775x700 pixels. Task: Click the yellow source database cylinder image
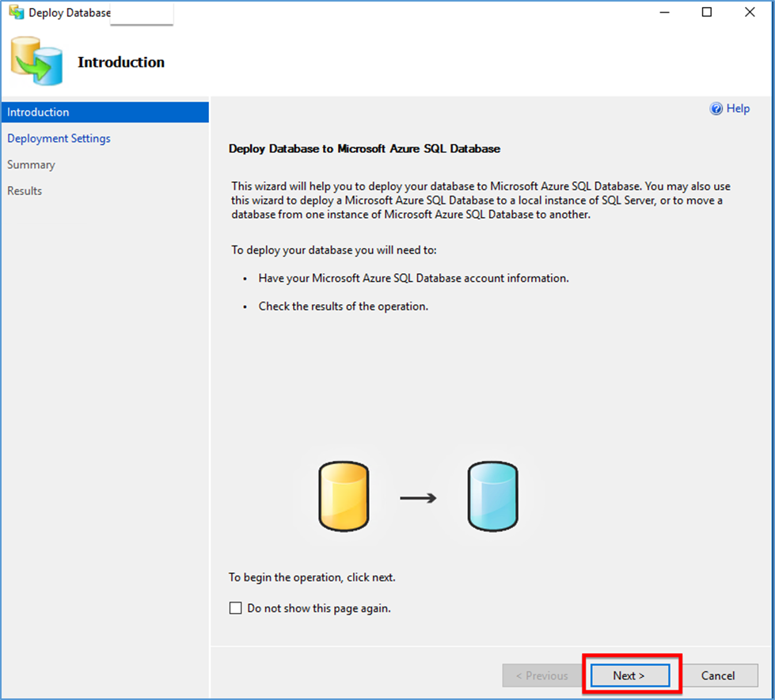[x=344, y=496]
